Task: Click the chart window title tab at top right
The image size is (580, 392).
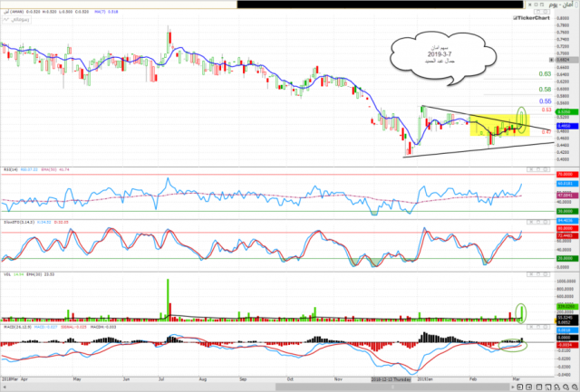Action: [x=561, y=5]
